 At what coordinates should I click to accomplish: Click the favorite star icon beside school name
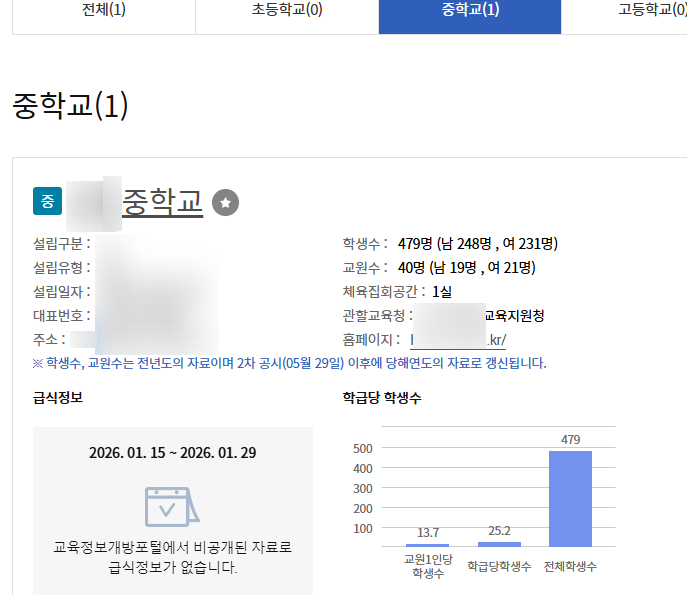[x=225, y=202]
